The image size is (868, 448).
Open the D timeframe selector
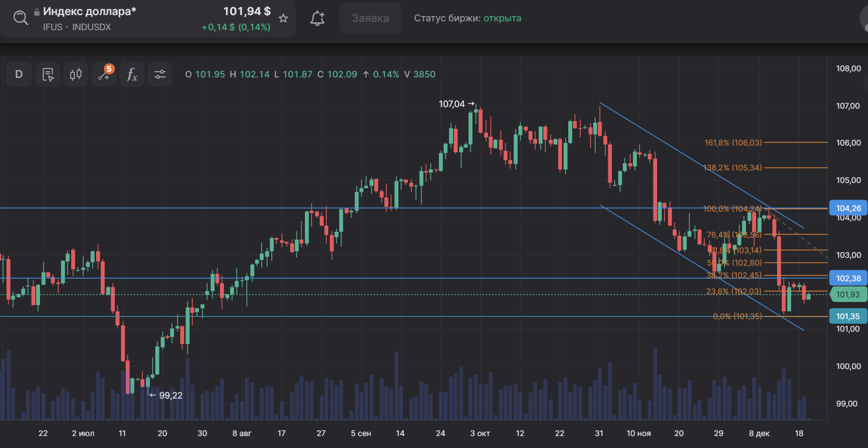[x=19, y=74]
